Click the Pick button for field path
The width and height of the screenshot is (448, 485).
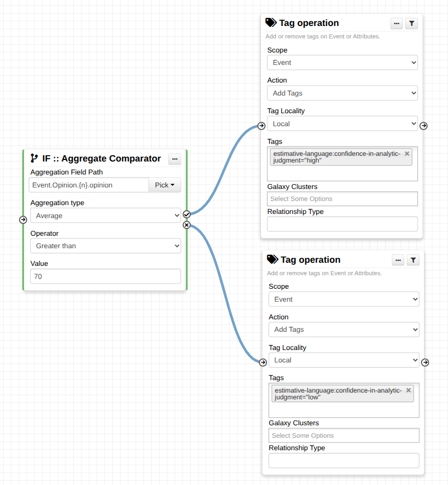click(x=164, y=185)
